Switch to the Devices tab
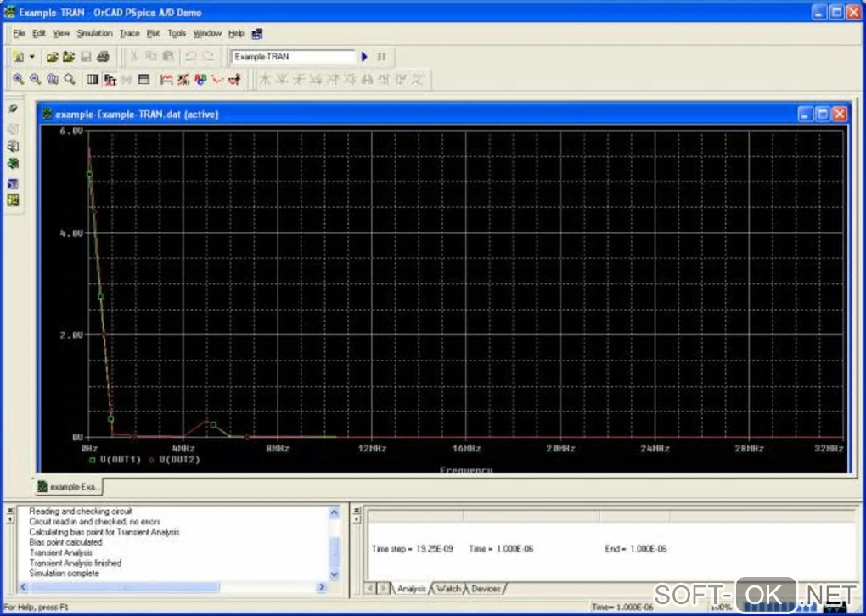This screenshot has width=866, height=616. tap(486, 588)
